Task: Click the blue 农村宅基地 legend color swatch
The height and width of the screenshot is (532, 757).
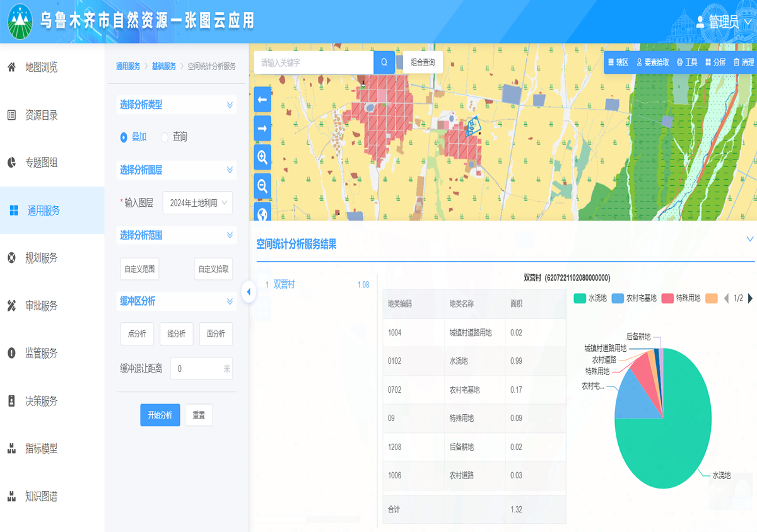Action: tap(618, 298)
